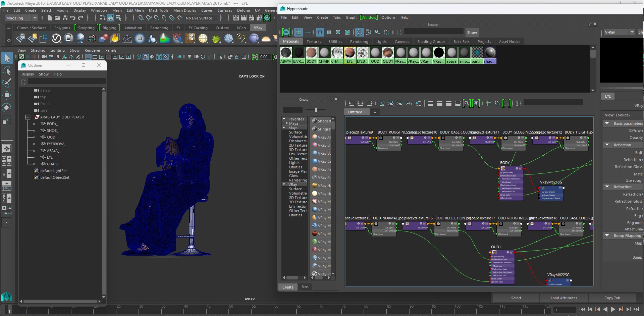The height and width of the screenshot is (316, 644).
Task: Click the flame shelf icon in VRay shelf
Action: pos(115,38)
